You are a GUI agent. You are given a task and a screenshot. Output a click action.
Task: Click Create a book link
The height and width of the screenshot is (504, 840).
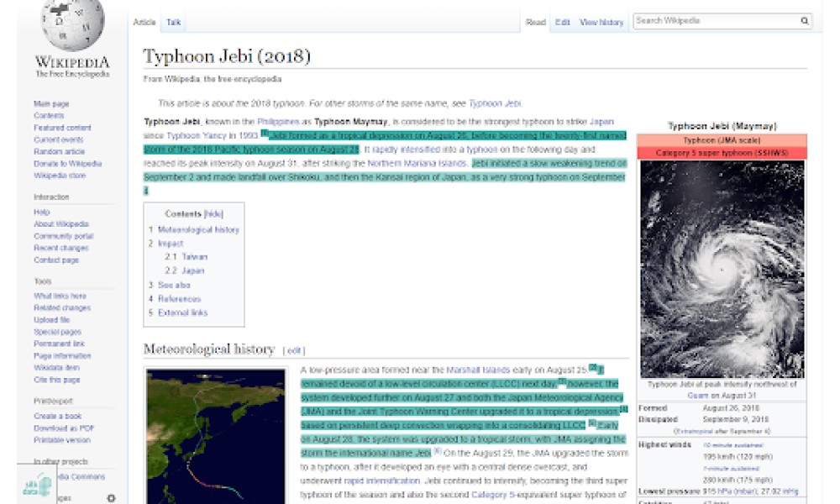tap(57, 416)
